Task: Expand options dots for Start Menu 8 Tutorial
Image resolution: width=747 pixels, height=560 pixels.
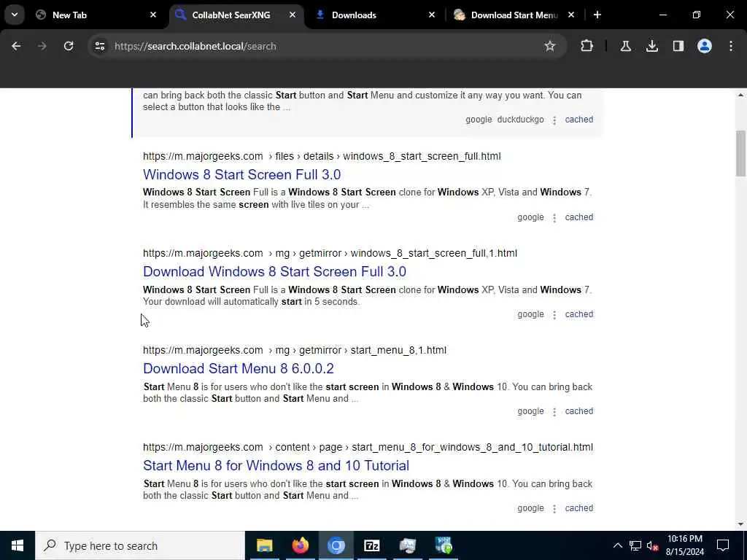Action: [554, 509]
